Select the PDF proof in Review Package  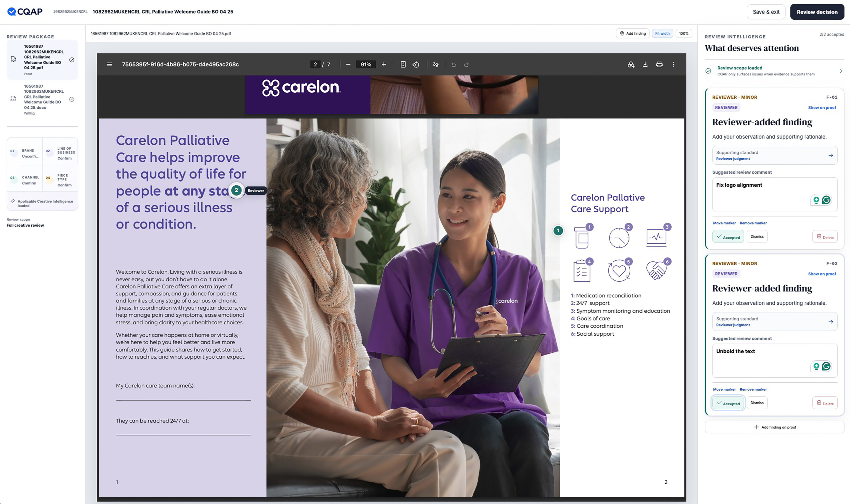point(42,60)
